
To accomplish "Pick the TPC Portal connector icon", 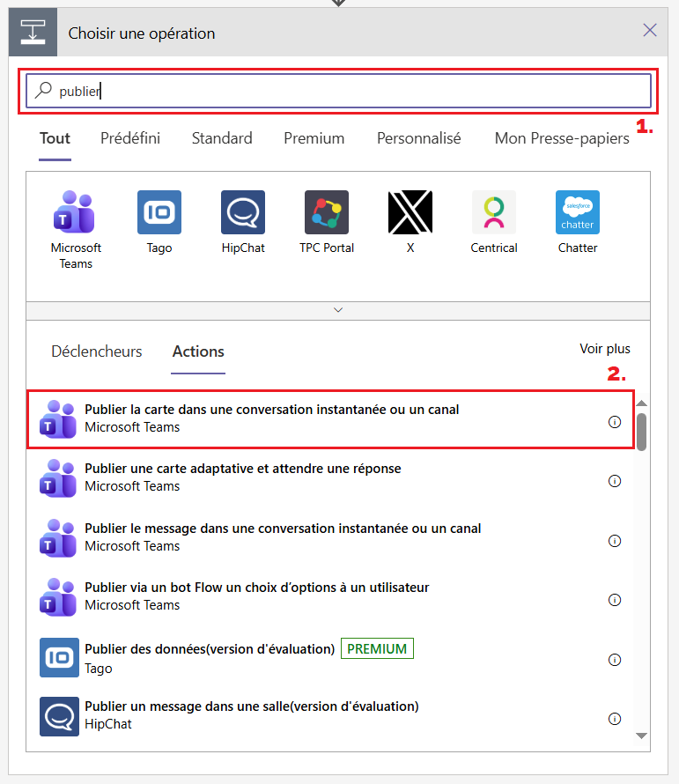I will (x=327, y=212).
